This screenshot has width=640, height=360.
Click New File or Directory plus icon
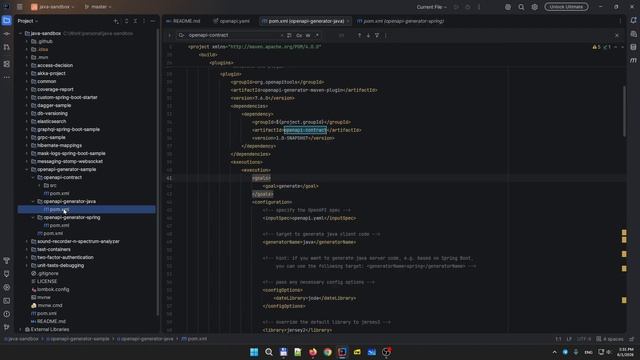116,21
